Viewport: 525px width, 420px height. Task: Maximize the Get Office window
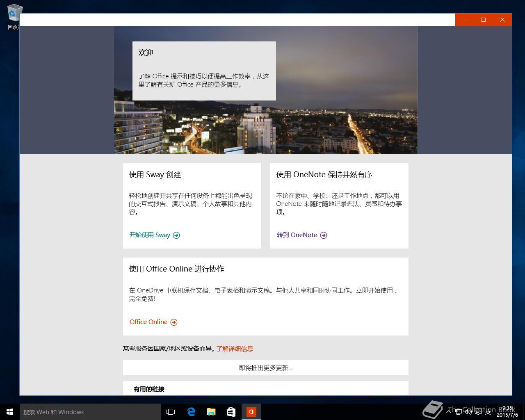(484, 20)
